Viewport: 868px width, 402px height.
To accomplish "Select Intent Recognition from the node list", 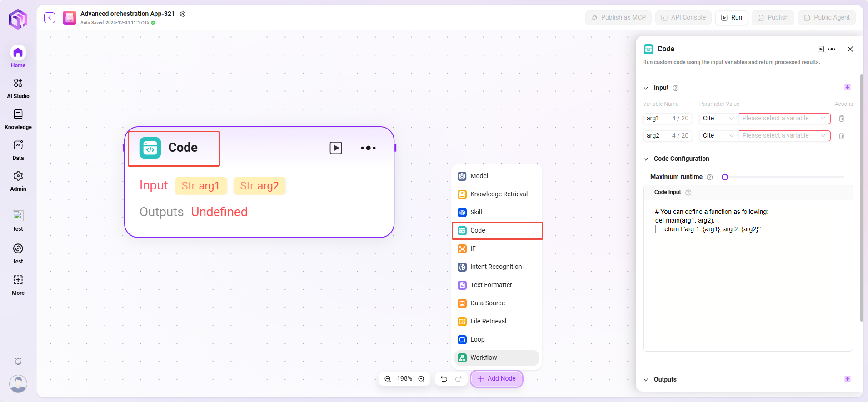I will click(496, 267).
